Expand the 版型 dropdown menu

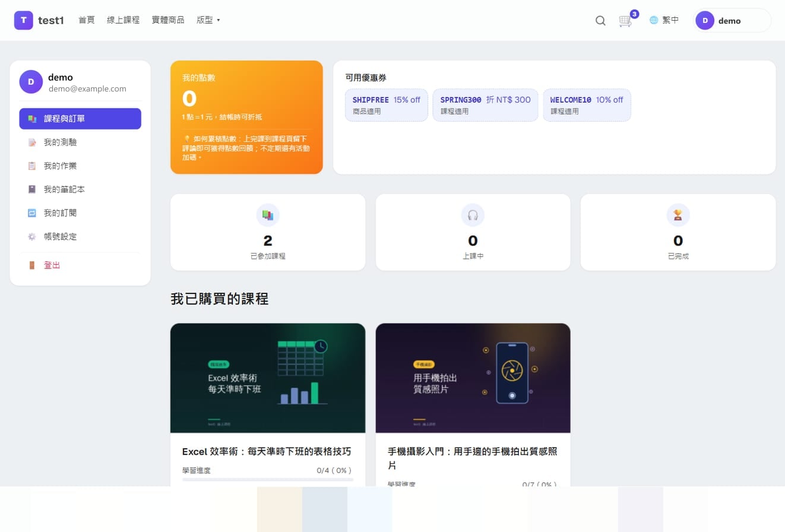pyautogui.click(x=208, y=20)
